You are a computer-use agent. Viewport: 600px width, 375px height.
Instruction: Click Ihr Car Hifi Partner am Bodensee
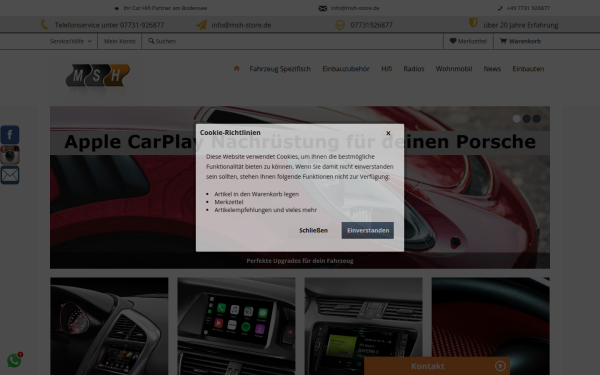(165, 8)
